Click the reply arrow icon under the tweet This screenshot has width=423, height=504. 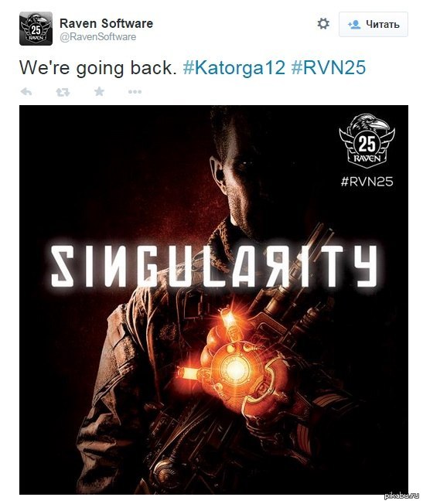pyautogui.click(x=26, y=92)
